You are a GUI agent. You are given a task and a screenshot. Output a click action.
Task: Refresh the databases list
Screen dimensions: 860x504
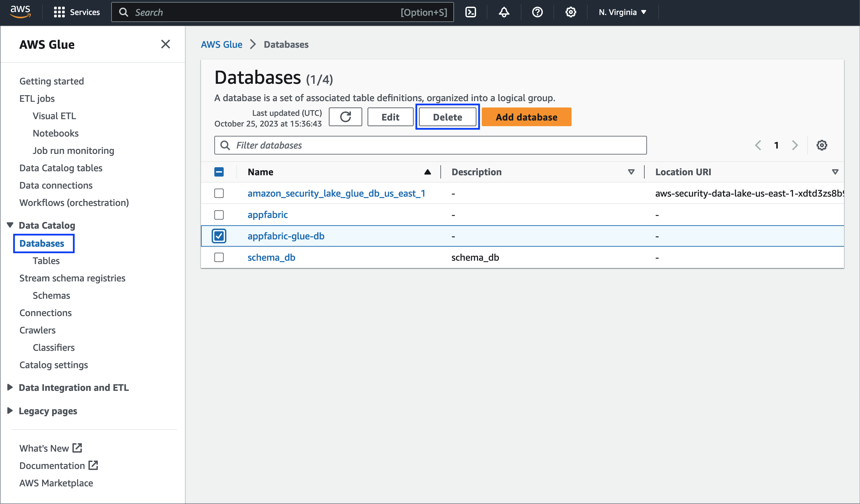tap(345, 117)
